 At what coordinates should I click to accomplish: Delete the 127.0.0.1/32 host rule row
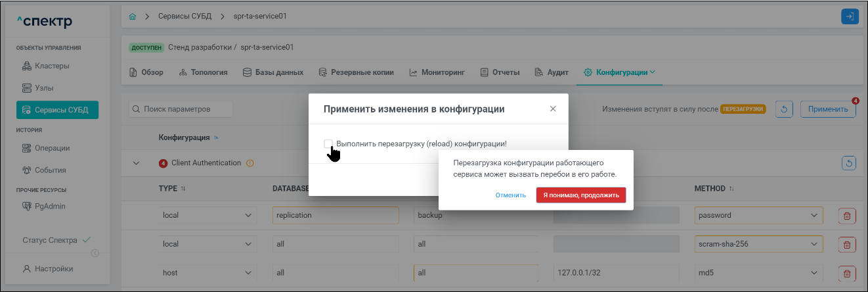click(846, 273)
